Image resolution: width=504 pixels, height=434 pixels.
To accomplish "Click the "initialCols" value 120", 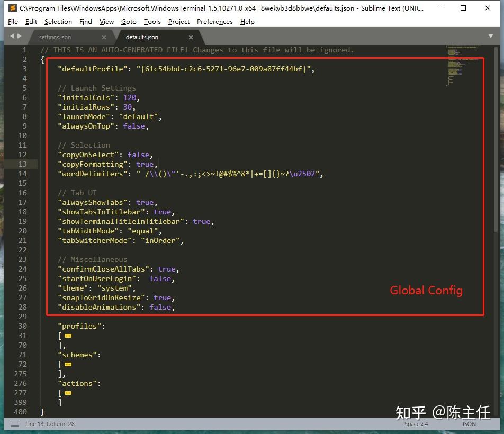I will tap(130, 98).
